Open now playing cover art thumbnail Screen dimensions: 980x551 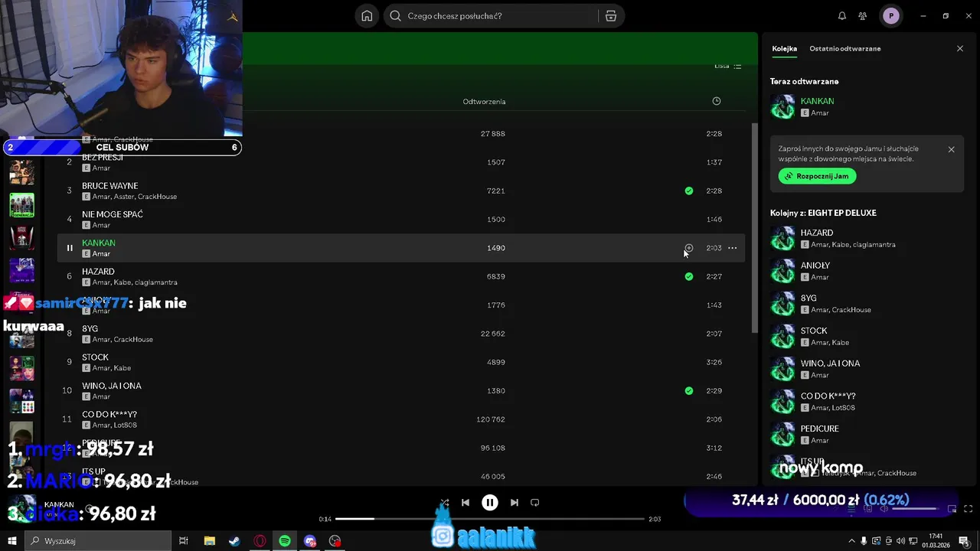click(23, 509)
